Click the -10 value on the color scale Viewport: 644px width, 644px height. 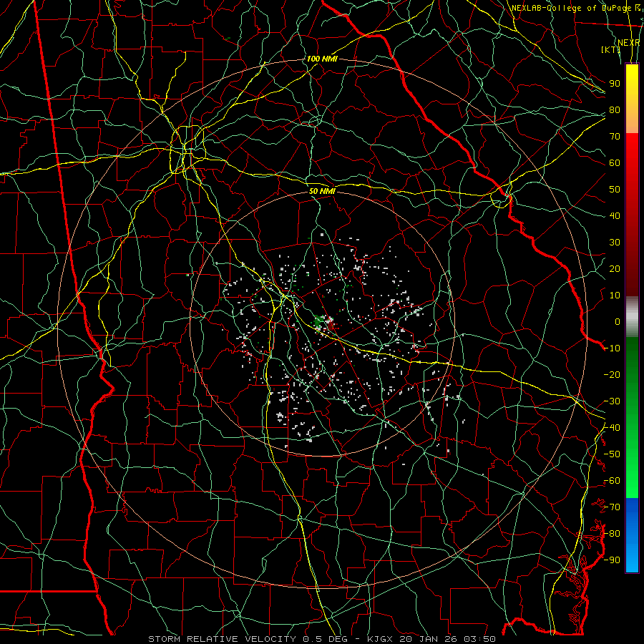tap(612, 348)
